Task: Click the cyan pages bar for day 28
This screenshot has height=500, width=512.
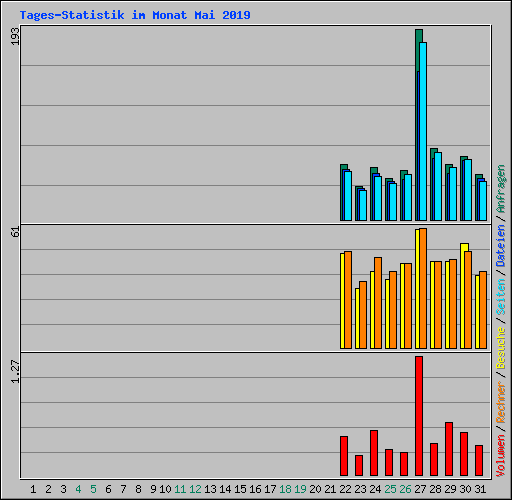Action: (438, 187)
